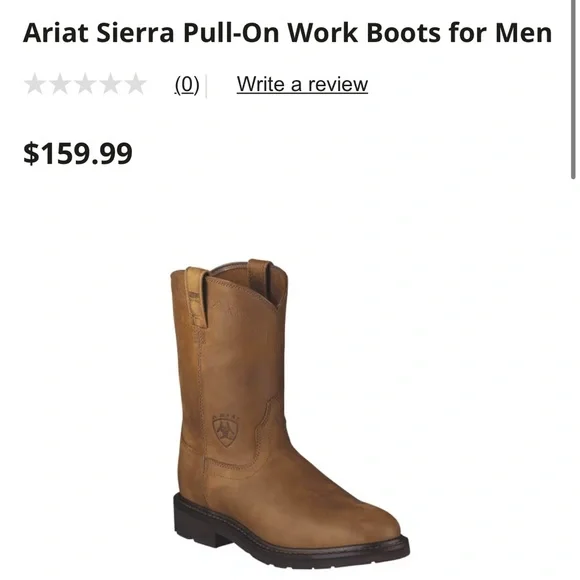This screenshot has height=580, width=580.
Task: Click the Ariat Sierra product title
Action: click(287, 33)
